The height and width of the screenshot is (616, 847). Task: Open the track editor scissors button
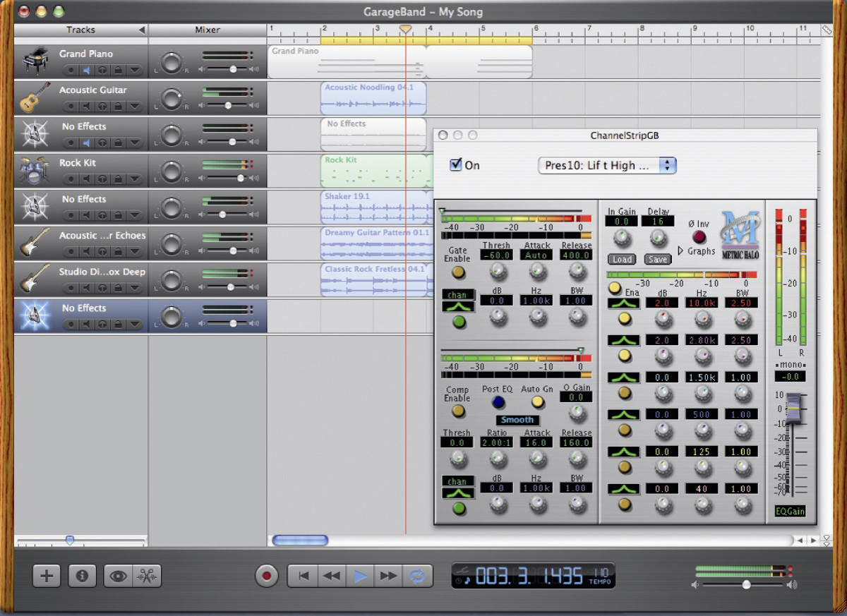(x=147, y=576)
